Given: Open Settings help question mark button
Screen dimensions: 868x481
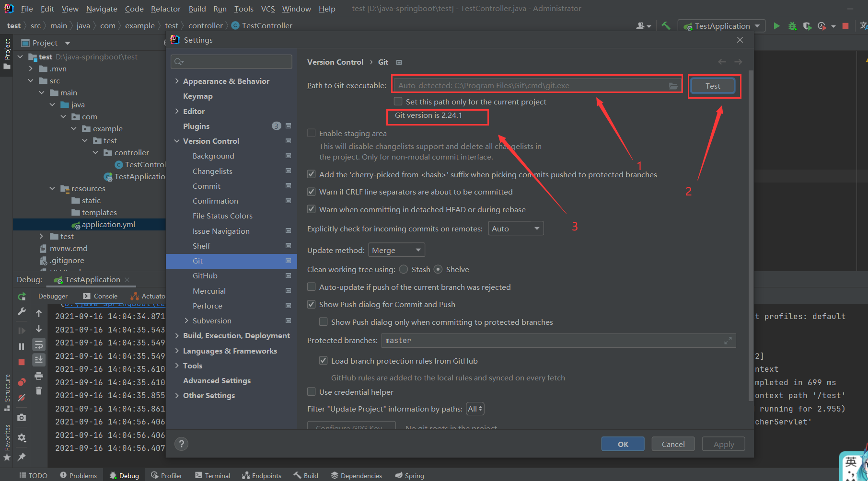Looking at the screenshot, I should 181,444.
